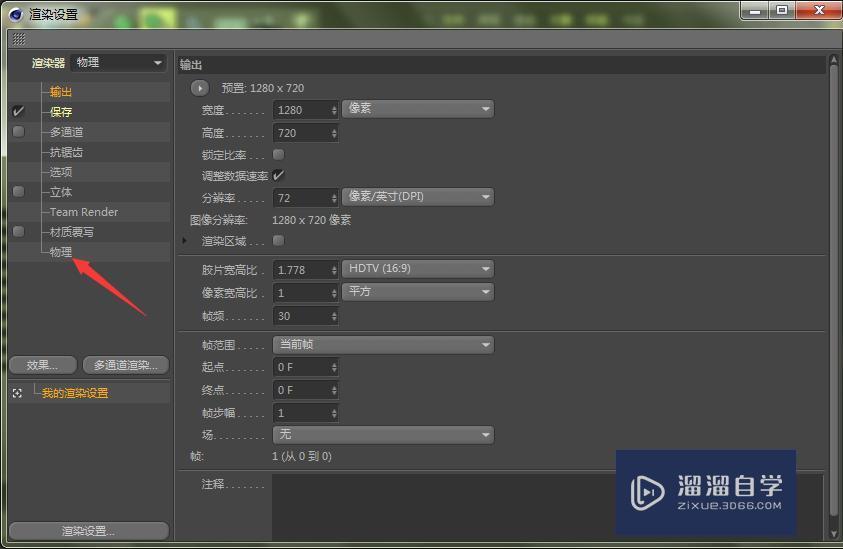Select 保存 in the settings list
Screen dimensions: 843x549
[61, 112]
